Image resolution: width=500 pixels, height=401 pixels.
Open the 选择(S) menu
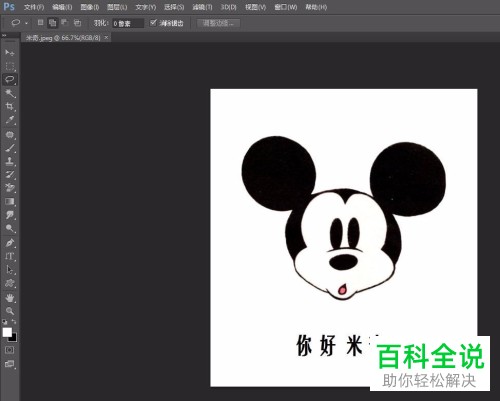click(174, 7)
